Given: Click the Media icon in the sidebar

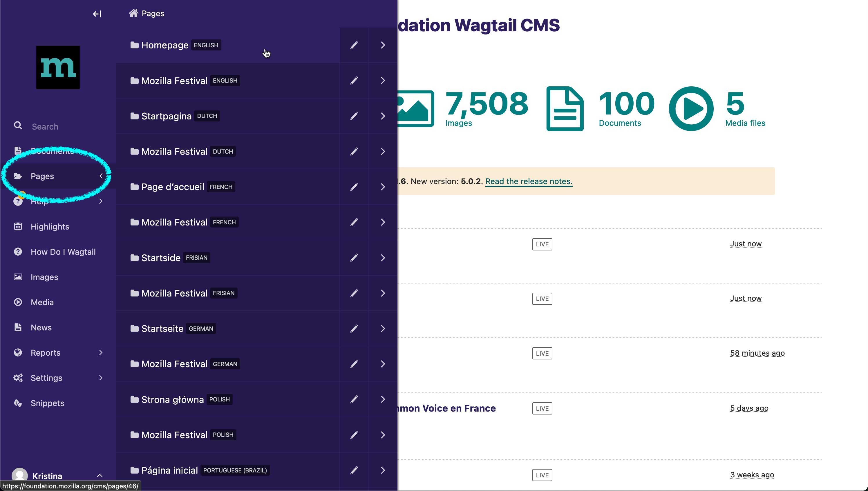Looking at the screenshot, I should coord(19,301).
